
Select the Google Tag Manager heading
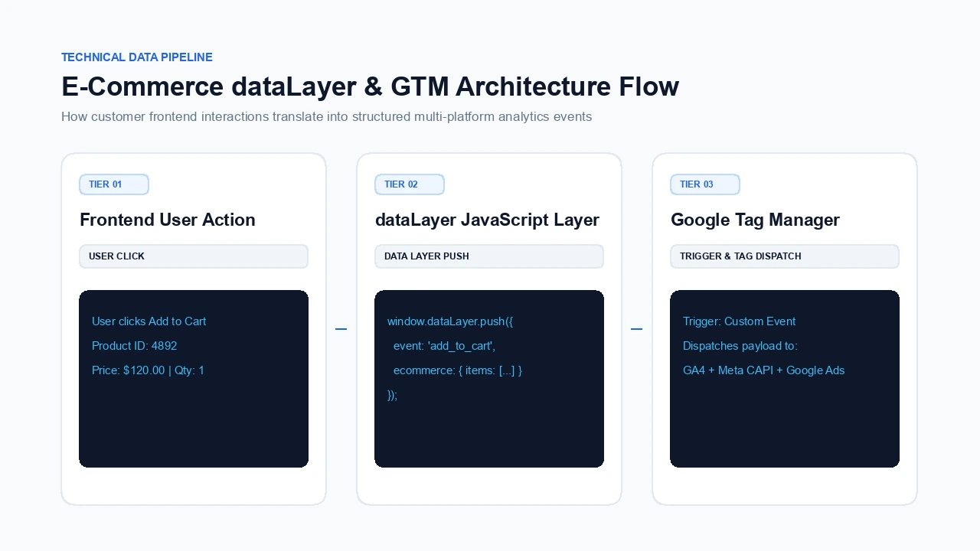pyautogui.click(x=755, y=220)
